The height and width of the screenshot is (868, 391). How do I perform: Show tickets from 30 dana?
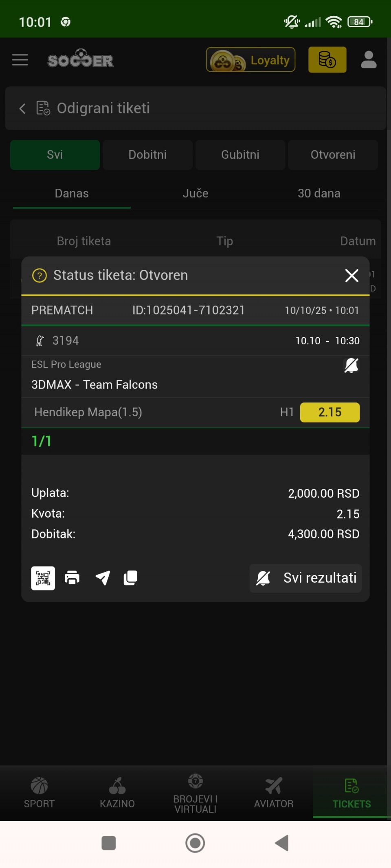(319, 193)
